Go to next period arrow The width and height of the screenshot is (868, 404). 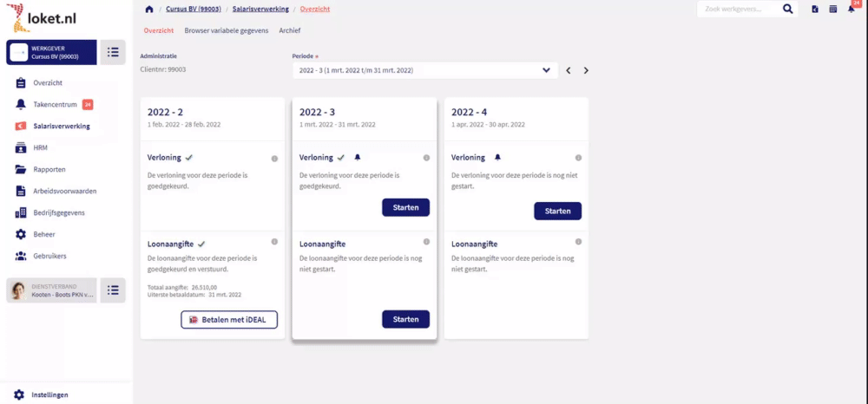click(586, 70)
